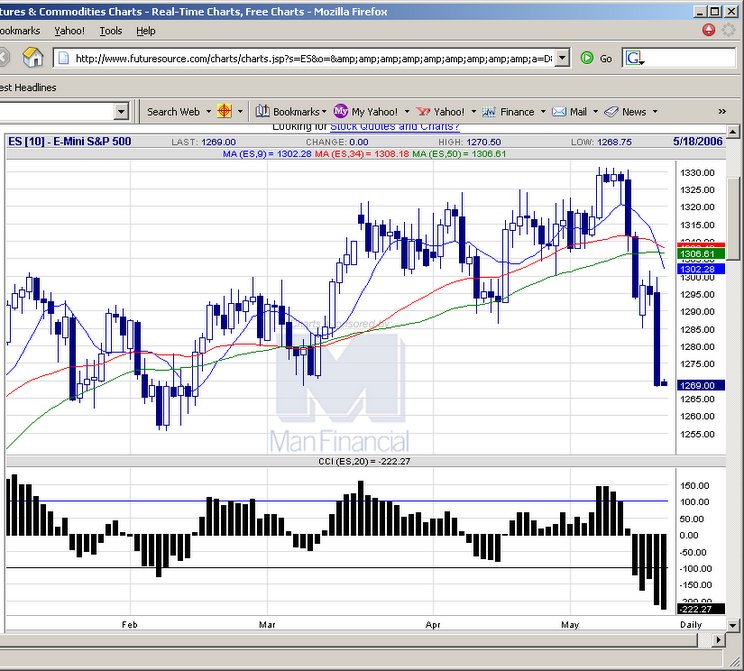
Task: Click the CCI (ES,20) = -222.27 label
Action: [x=364, y=461]
